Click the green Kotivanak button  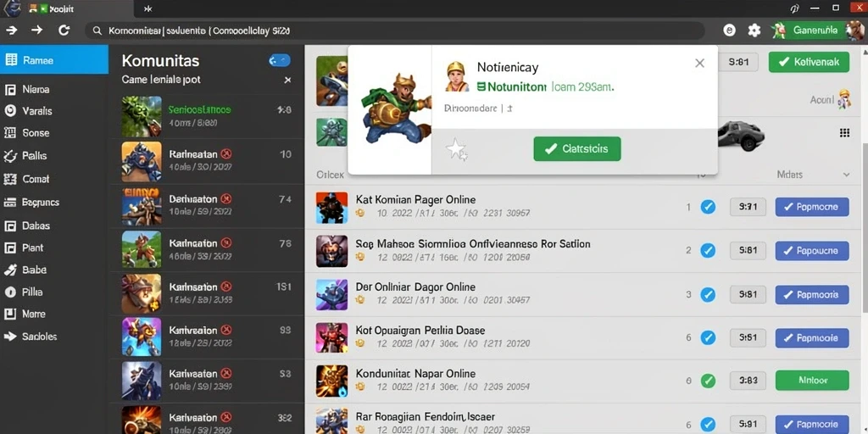pos(809,62)
